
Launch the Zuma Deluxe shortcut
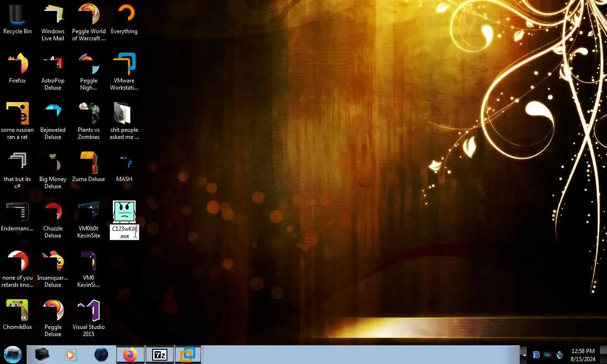(89, 167)
